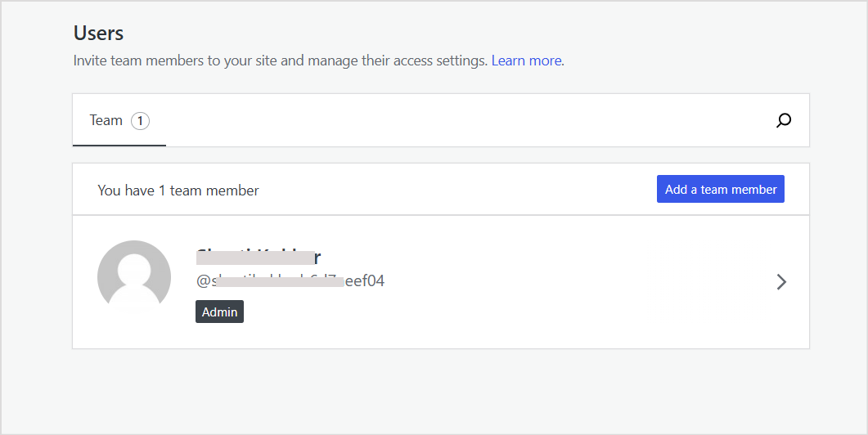
Task: Click the '@' symbol starting the username
Action: pyautogui.click(x=203, y=281)
